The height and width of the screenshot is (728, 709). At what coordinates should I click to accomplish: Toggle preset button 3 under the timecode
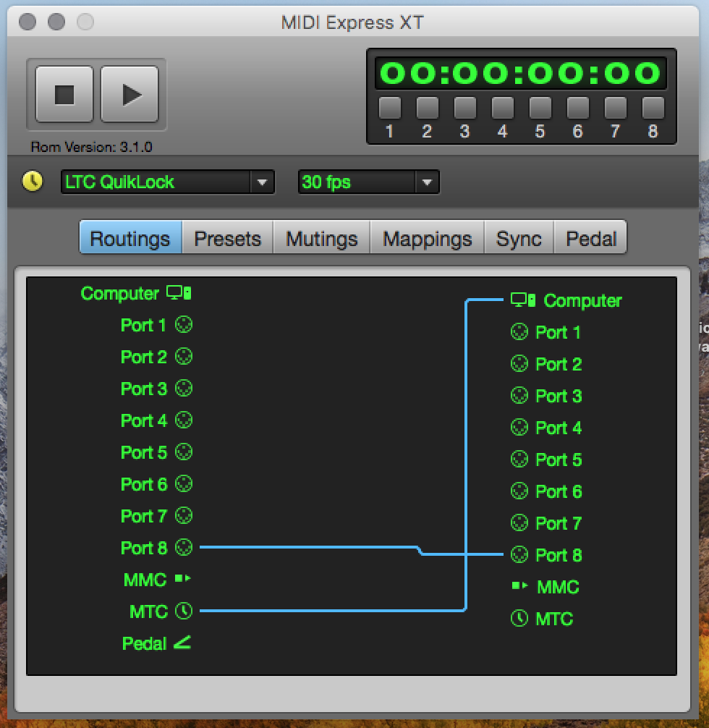coord(465,108)
